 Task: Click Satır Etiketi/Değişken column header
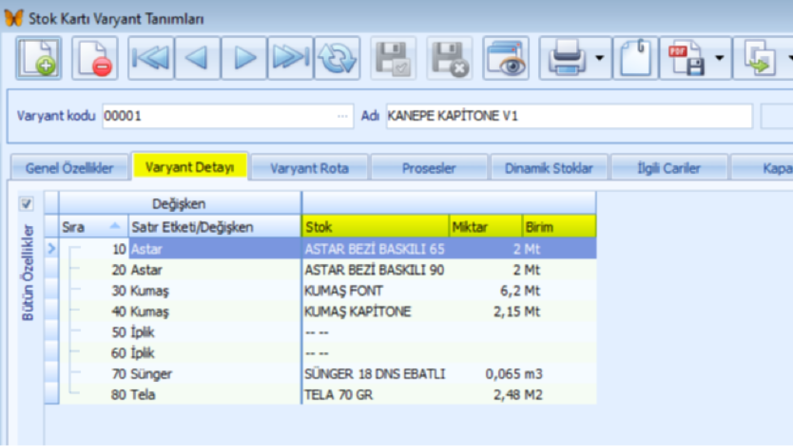(x=214, y=227)
